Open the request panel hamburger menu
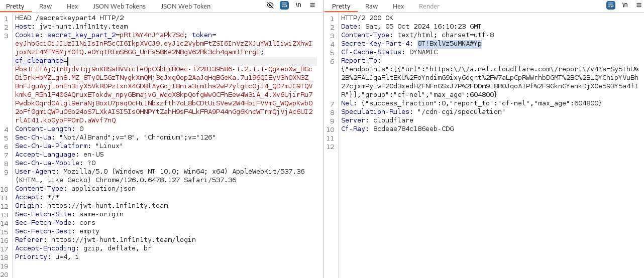This screenshot has height=278, width=644. pos(312,6)
